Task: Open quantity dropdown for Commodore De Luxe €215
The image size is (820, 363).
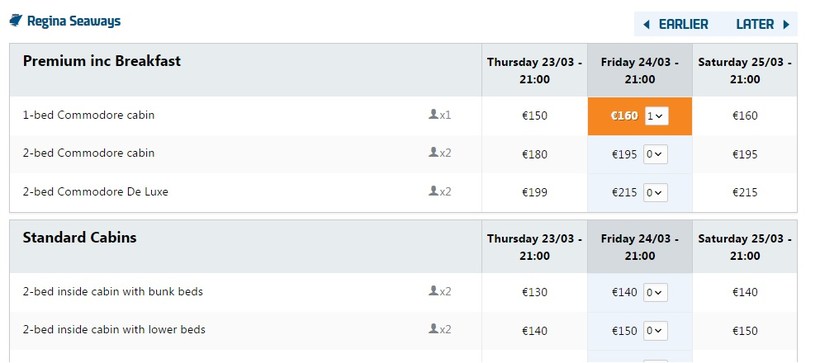Action: (655, 192)
